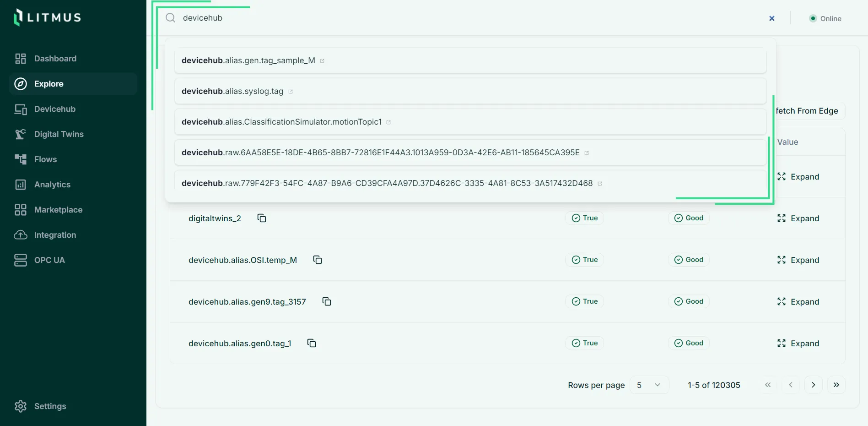Click the True badge for digitaltwins_2

(585, 218)
